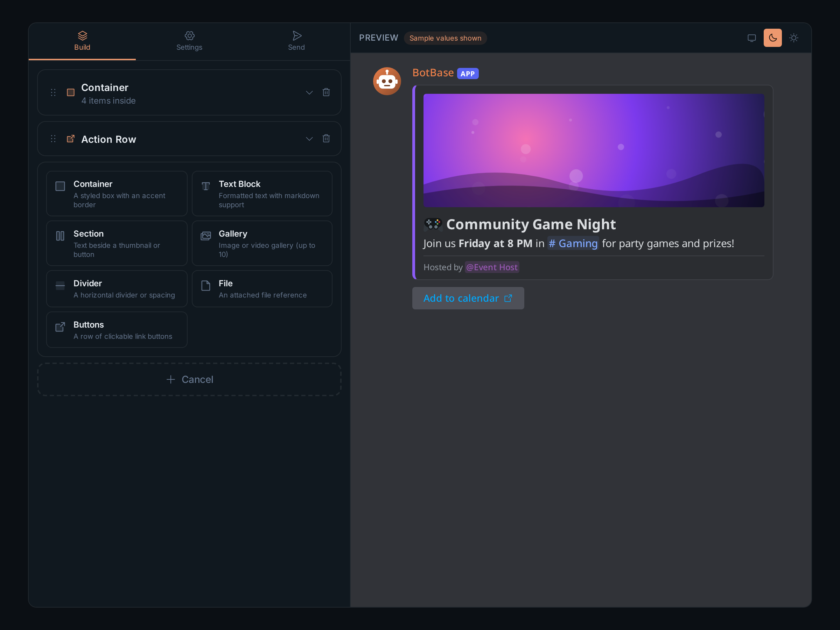The image size is (840, 630).
Task: Add a File component
Action: tap(262, 289)
